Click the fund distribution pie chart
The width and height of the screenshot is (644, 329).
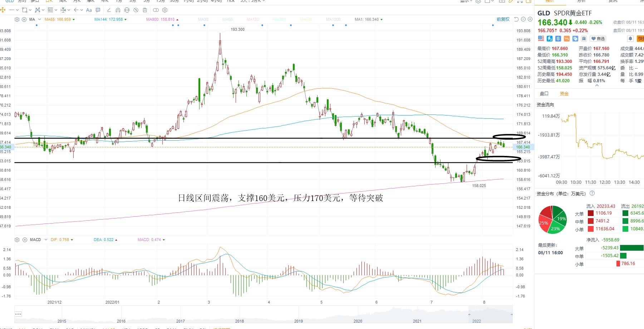pyautogui.click(x=553, y=220)
